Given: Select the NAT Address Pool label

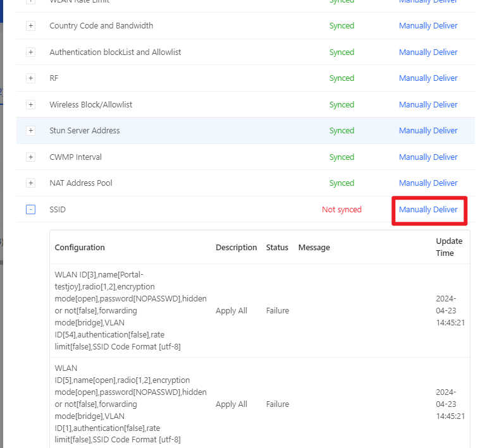Looking at the screenshot, I should point(81,183).
